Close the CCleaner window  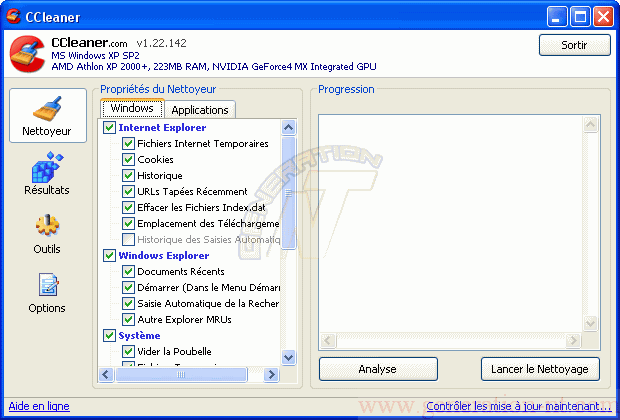[603, 17]
